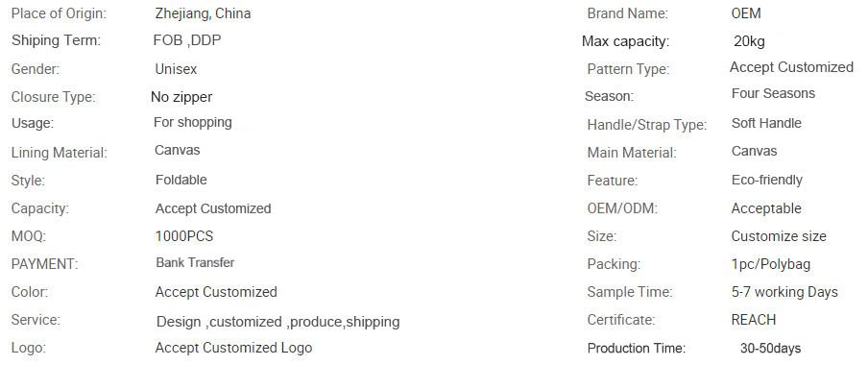Select the '5-7 working Days' sample time
Viewport: 868px width, 365px height.
click(784, 292)
